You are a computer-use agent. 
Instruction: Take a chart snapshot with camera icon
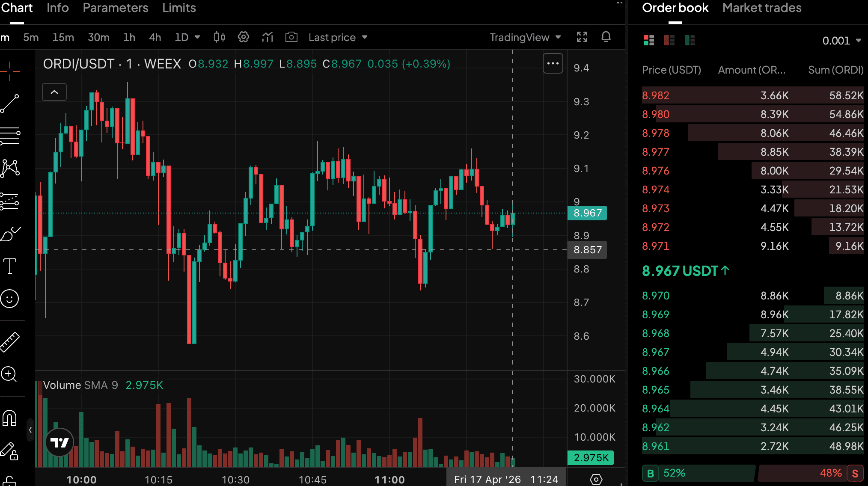[x=291, y=37]
